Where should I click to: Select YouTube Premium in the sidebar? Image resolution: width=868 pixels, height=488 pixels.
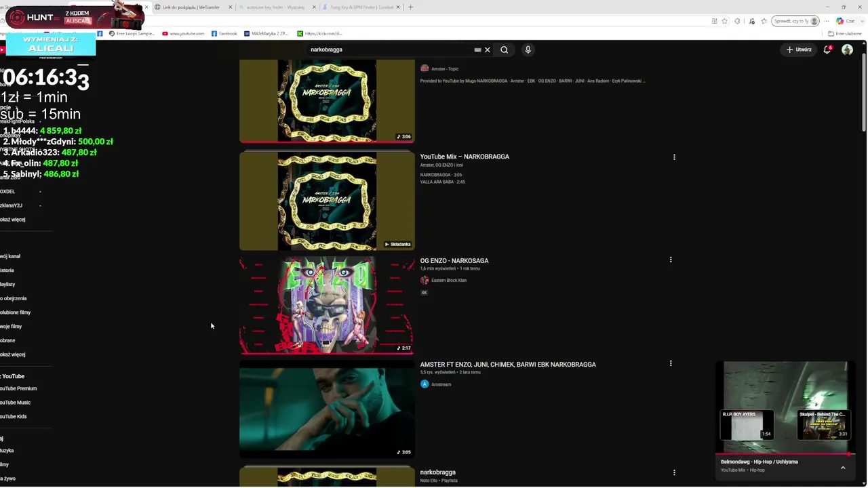(x=19, y=388)
